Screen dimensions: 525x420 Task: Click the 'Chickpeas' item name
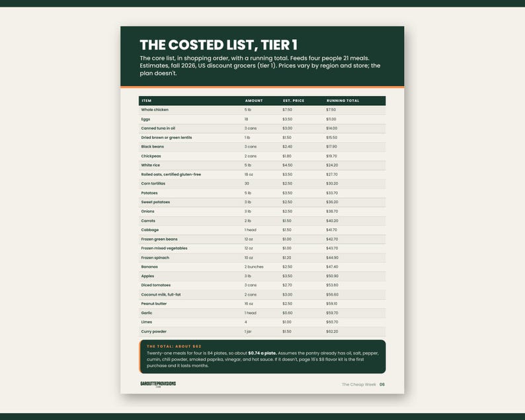click(151, 156)
